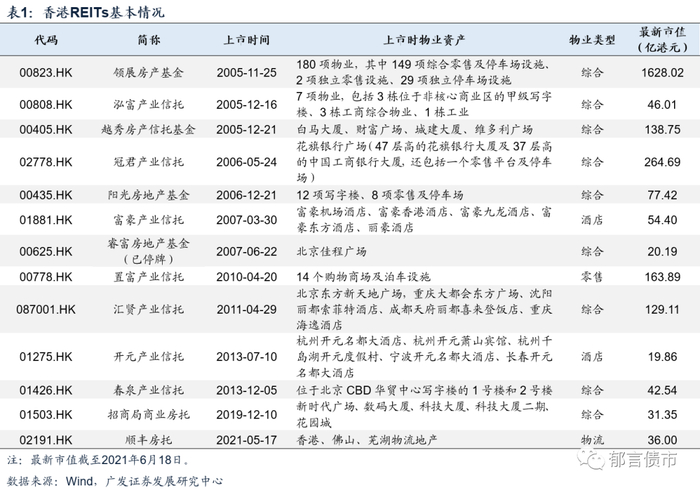Click the code cell 01503.HK
The width and height of the screenshot is (700, 490).
(x=46, y=415)
